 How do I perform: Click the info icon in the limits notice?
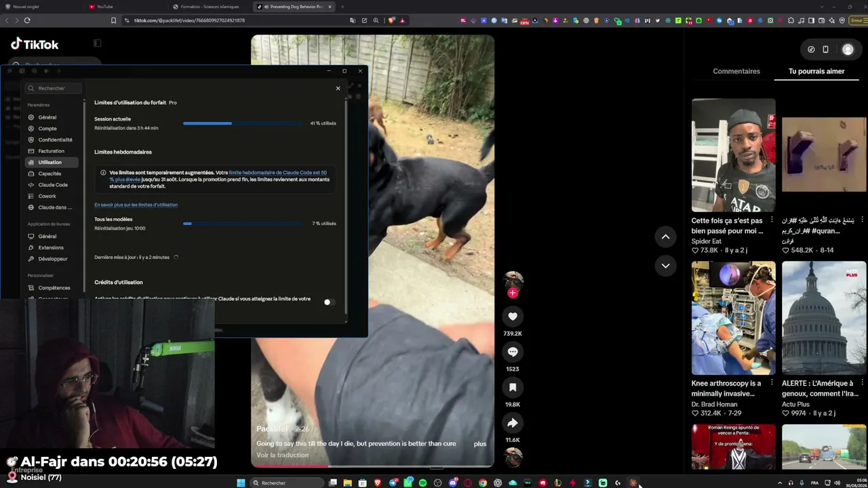pos(103,173)
